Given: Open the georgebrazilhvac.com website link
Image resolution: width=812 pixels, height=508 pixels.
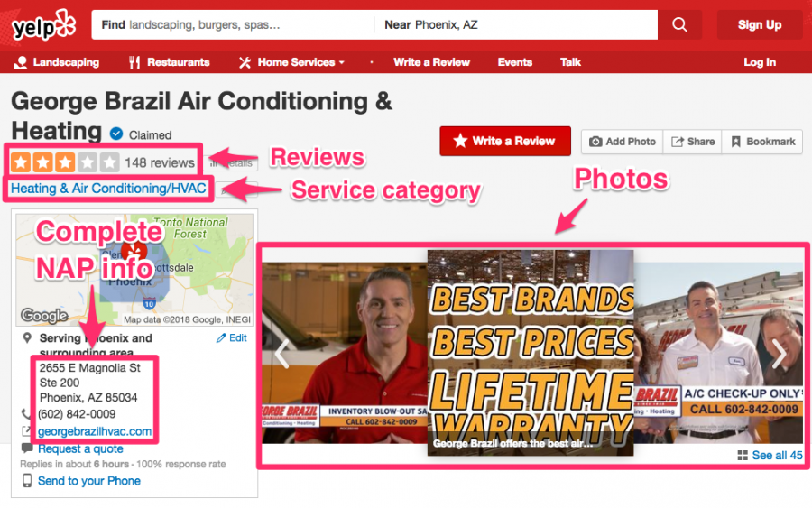Looking at the screenshot, I should pos(94,431).
